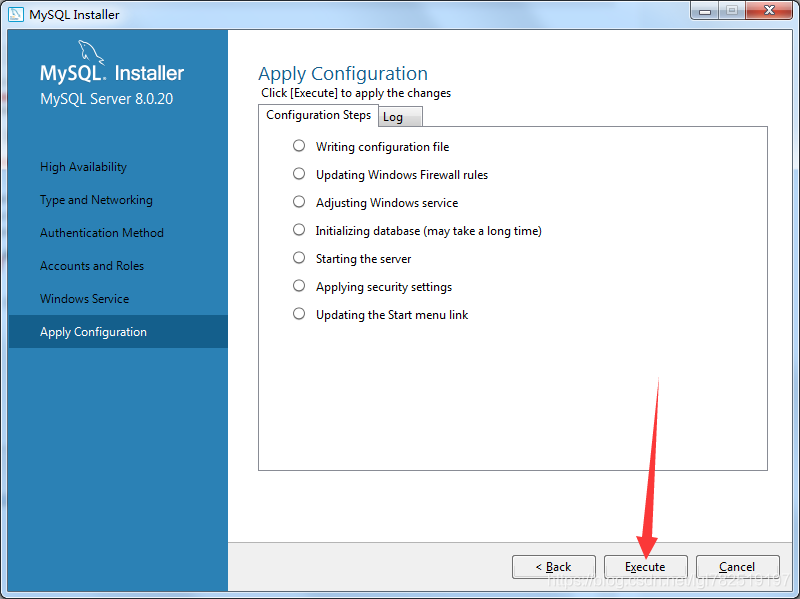Minimize the MySQL Installer window
The image size is (800, 599).
click(x=705, y=11)
